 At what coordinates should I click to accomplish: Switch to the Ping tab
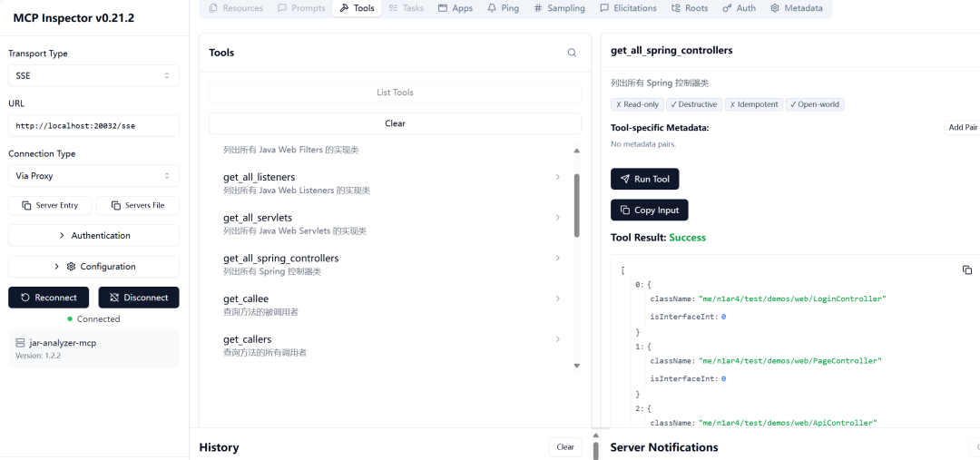(503, 8)
